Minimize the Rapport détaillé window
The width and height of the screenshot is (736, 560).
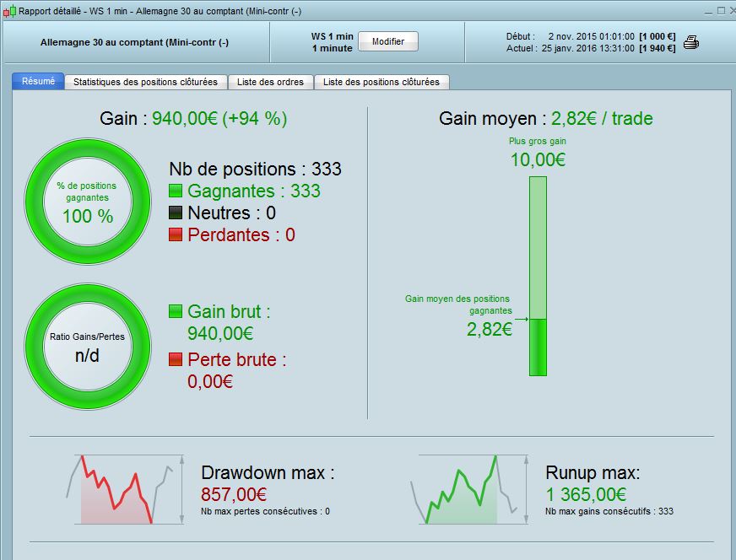pos(706,11)
